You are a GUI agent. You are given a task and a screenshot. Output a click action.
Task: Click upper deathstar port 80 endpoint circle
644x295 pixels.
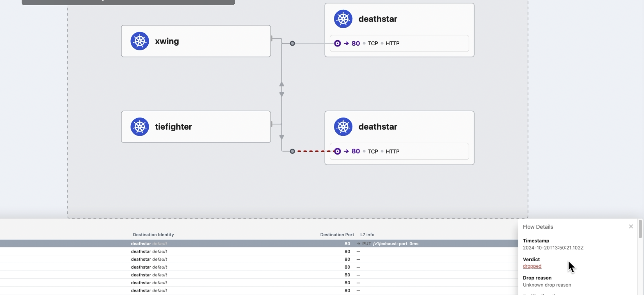tap(337, 43)
